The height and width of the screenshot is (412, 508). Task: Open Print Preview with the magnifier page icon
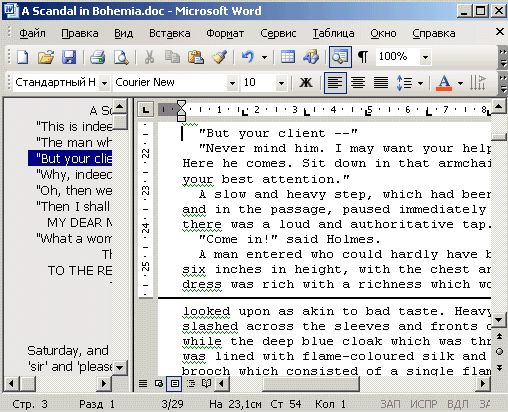pyautogui.click(x=121, y=57)
